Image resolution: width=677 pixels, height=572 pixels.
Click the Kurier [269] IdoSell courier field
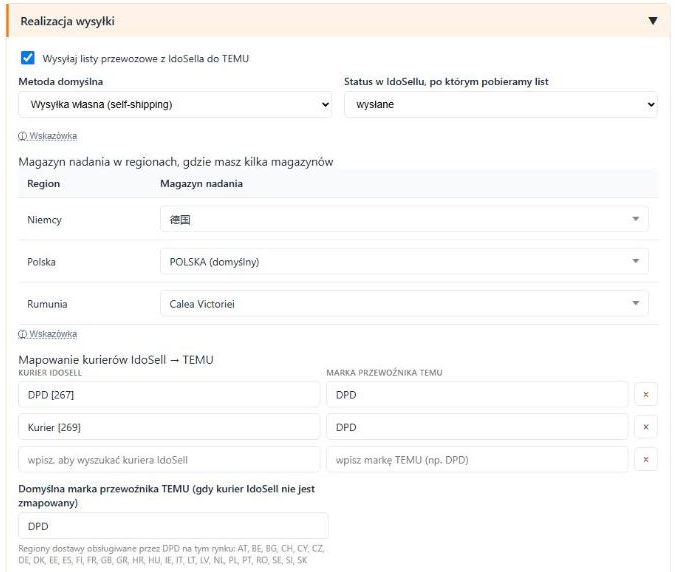coord(169,427)
